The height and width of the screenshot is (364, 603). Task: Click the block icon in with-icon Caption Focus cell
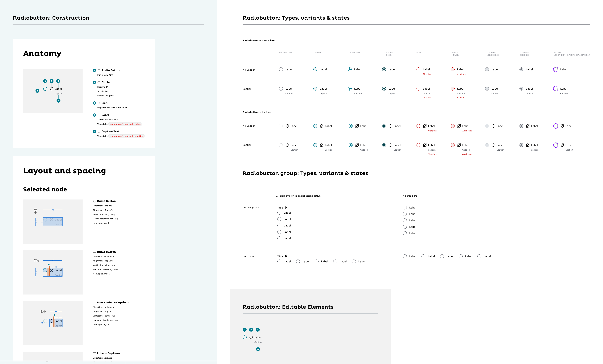coord(562,145)
